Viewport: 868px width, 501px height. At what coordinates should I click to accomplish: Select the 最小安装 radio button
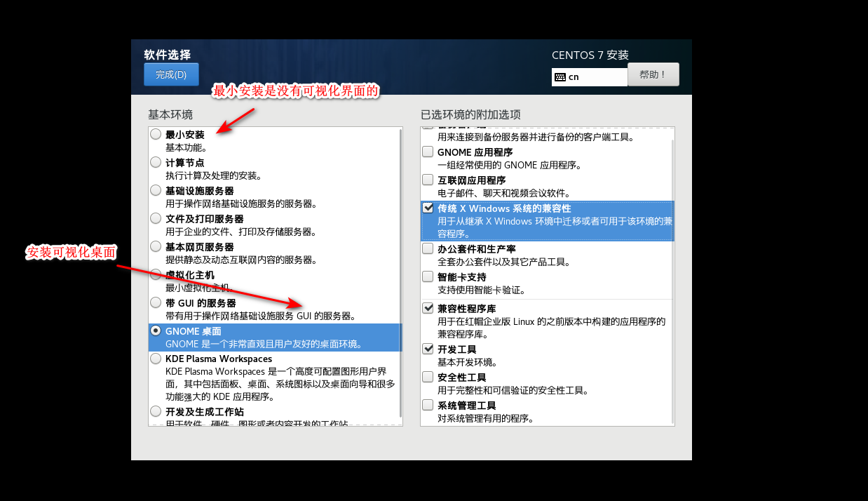[156, 134]
